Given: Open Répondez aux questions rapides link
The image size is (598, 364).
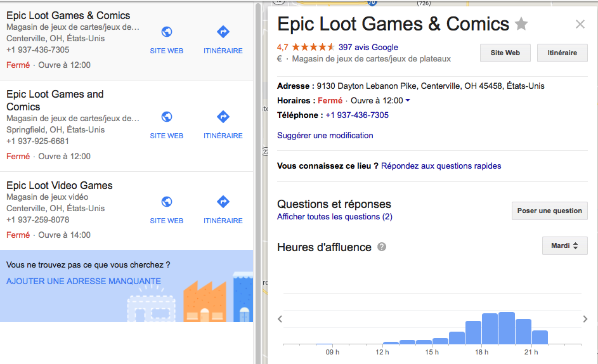Looking at the screenshot, I should coord(441,166).
